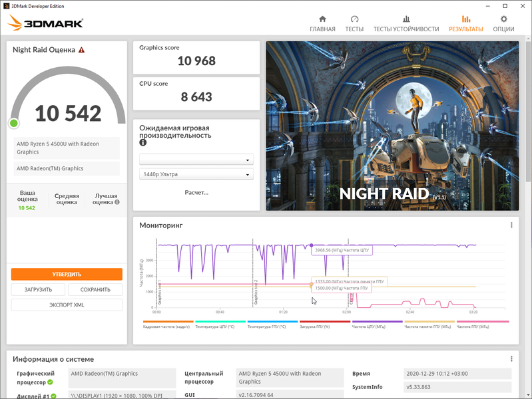The height and width of the screenshot is (399, 532).
Task: Toggle Частота памяти ГПУ yellow legend swatch
Action: coord(429,321)
